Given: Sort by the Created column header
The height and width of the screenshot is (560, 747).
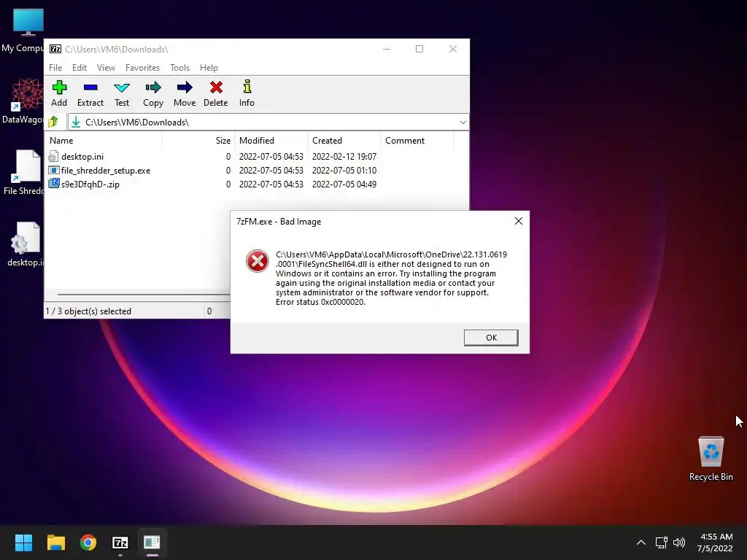Looking at the screenshot, I should point(344,141).
